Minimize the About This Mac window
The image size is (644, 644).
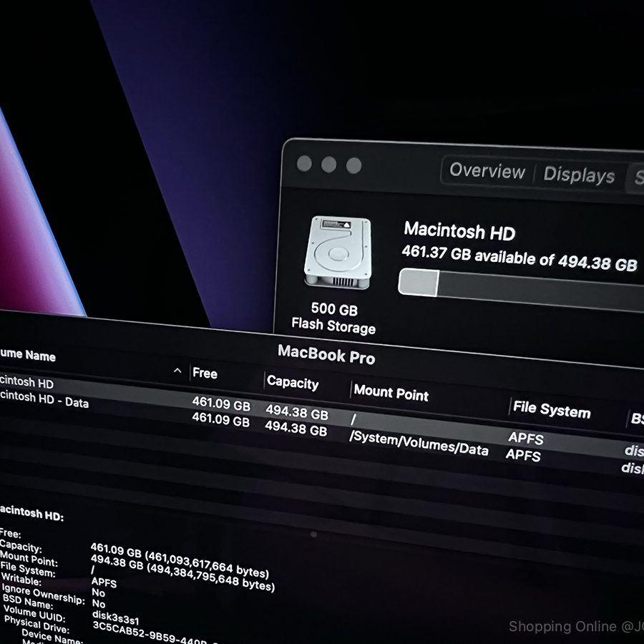click(x=328, y=165)
